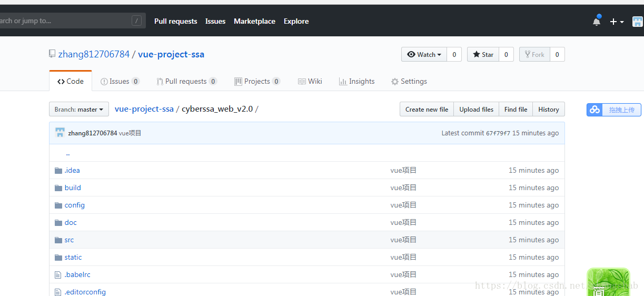Open the doc folder link
The width and height of the screenshot is (644, 296).
[x=71, y=222]
